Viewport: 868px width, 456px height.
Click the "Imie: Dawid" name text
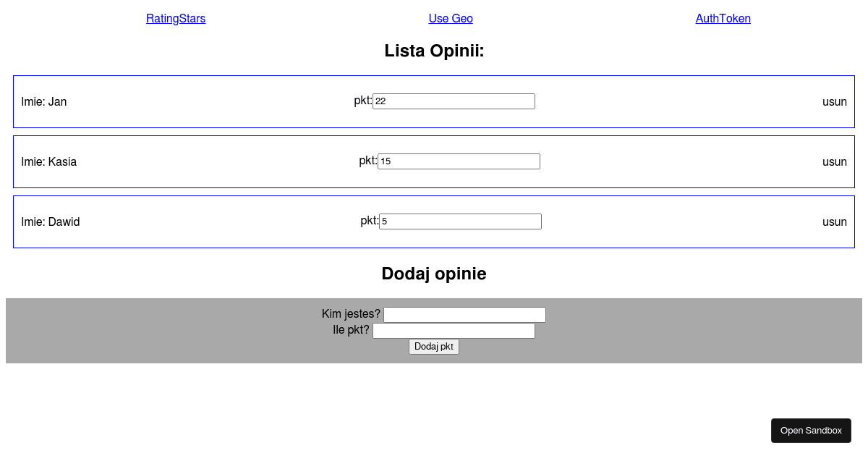[51, 222]
